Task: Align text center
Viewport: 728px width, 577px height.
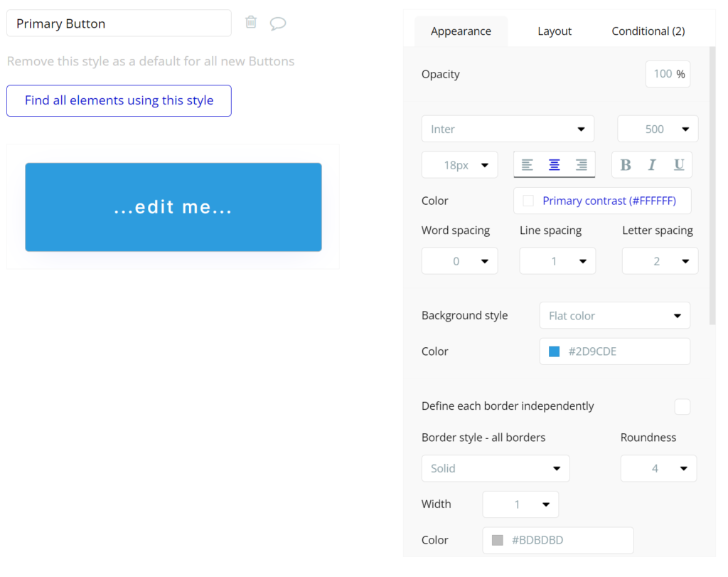Action: pos(555,164)
